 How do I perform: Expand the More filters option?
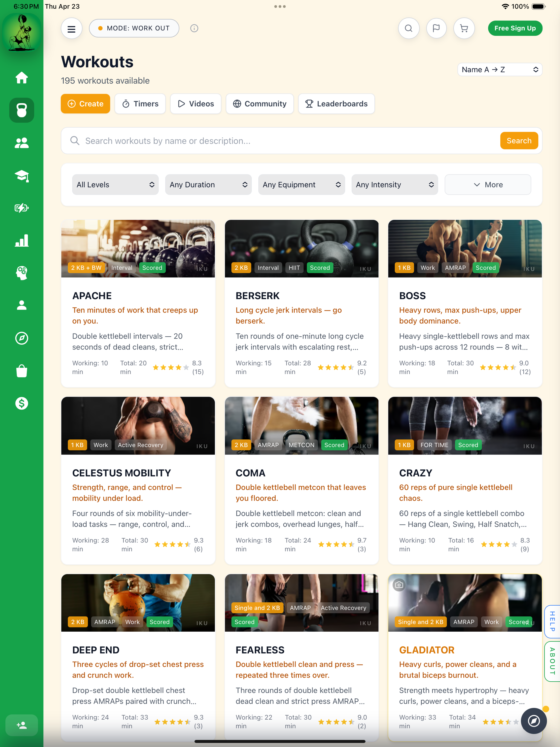pos(488,185)
